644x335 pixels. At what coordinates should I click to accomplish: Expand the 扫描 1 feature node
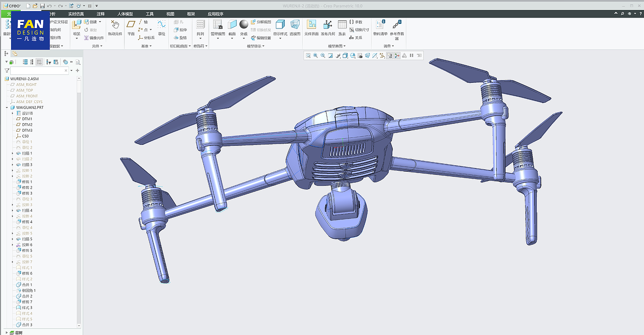click(12, 153)
